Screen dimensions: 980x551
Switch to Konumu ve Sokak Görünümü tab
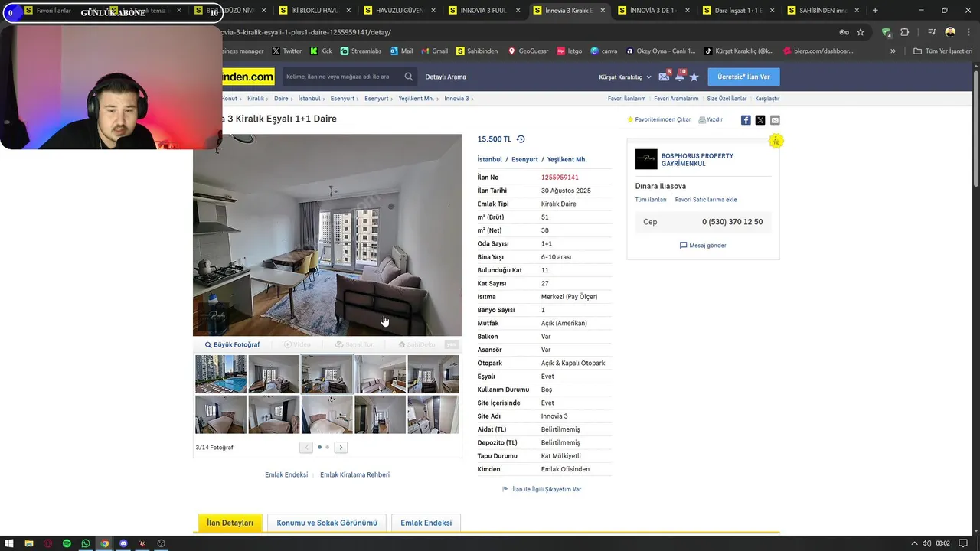pyautogui.click(x=327, y=523)
